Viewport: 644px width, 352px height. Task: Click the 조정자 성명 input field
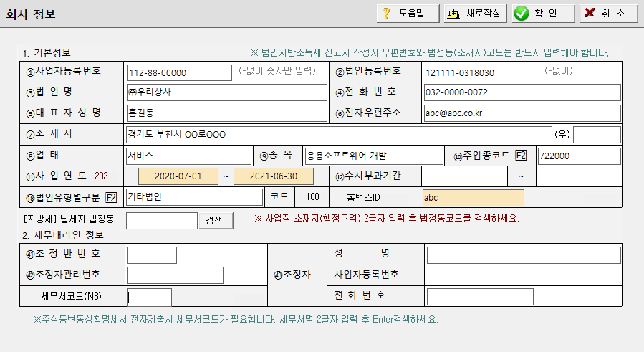pyautogui.click(x=524, y=255)
